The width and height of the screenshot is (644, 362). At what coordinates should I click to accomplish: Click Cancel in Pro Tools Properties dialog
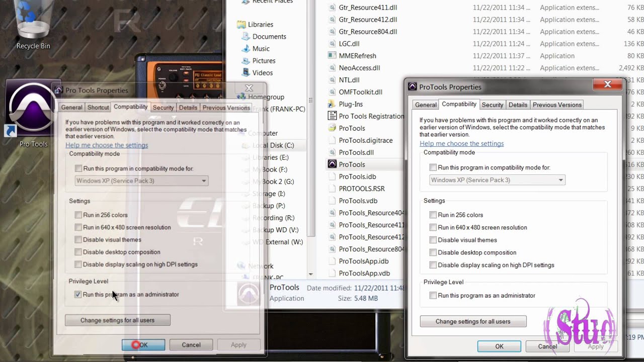tap(191, 345)
